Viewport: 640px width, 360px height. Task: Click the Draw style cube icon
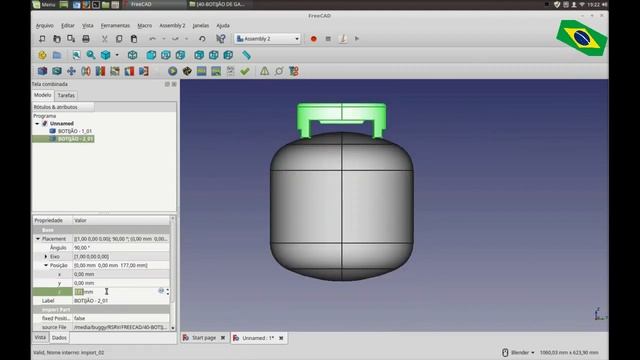tap(105, 55)
